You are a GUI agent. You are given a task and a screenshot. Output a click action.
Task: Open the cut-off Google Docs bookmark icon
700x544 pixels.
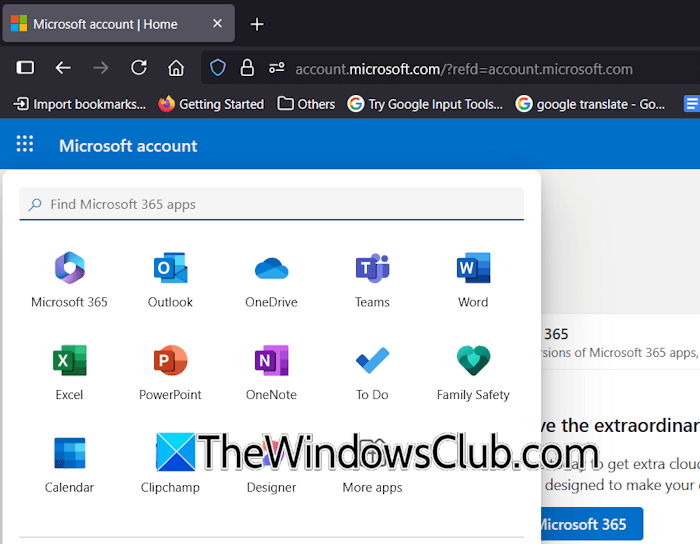coord(692,104)
